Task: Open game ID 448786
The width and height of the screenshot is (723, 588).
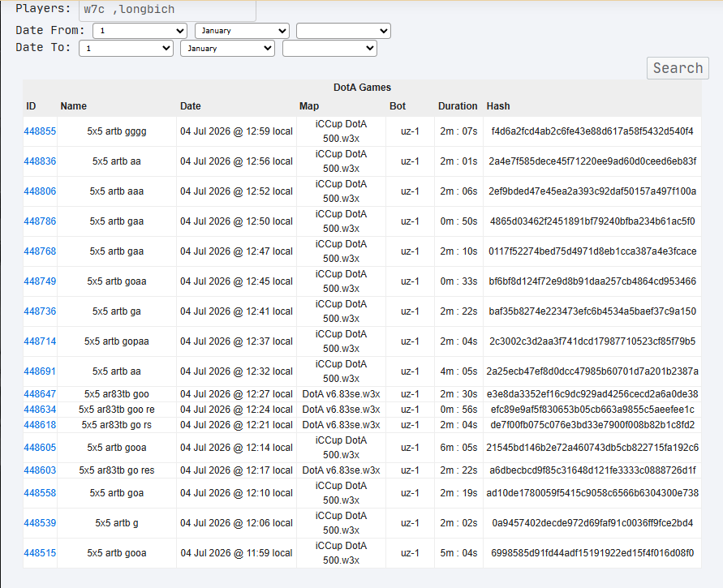Action: (x=40, y=221)
